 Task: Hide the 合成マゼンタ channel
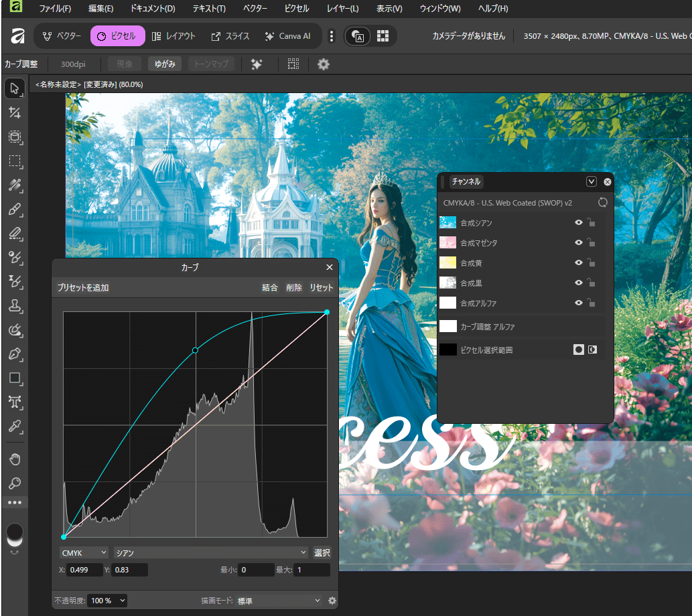click(579, 242)
